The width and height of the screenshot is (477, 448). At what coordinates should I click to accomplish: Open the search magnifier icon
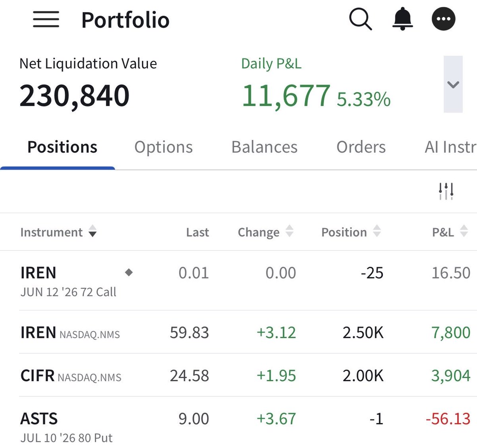coord(361,19)
